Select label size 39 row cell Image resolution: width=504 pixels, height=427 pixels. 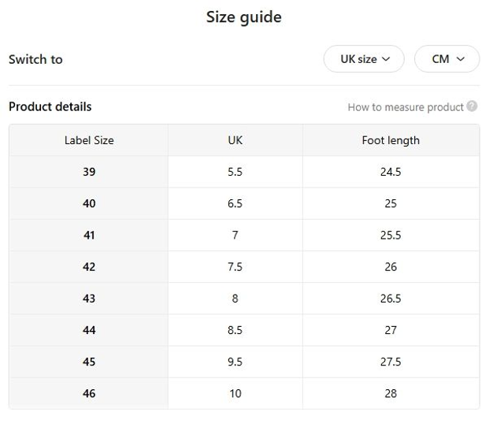[89, 172]
